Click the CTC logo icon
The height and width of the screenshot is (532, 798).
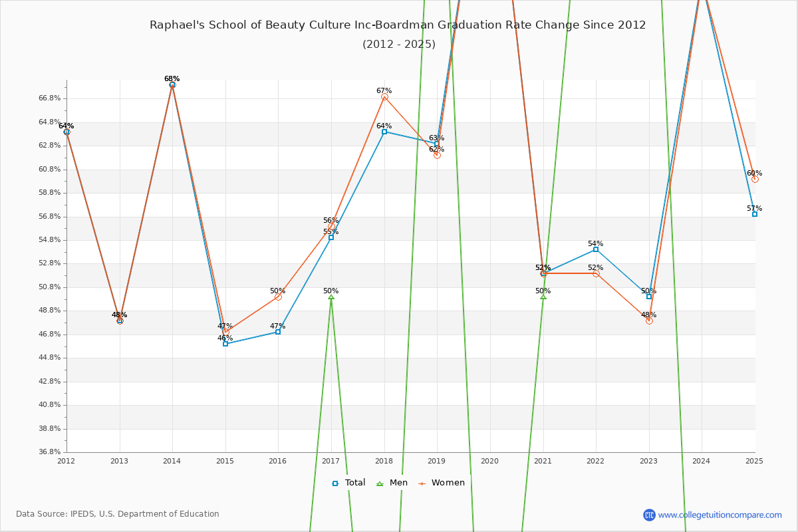(x=649, y=515)
